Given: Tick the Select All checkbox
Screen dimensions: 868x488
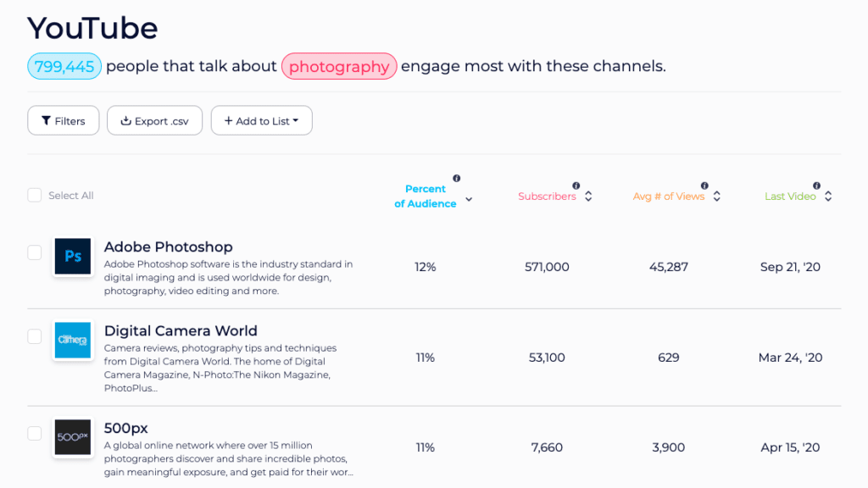Looking at the screenshot, I should coord(34,196).
